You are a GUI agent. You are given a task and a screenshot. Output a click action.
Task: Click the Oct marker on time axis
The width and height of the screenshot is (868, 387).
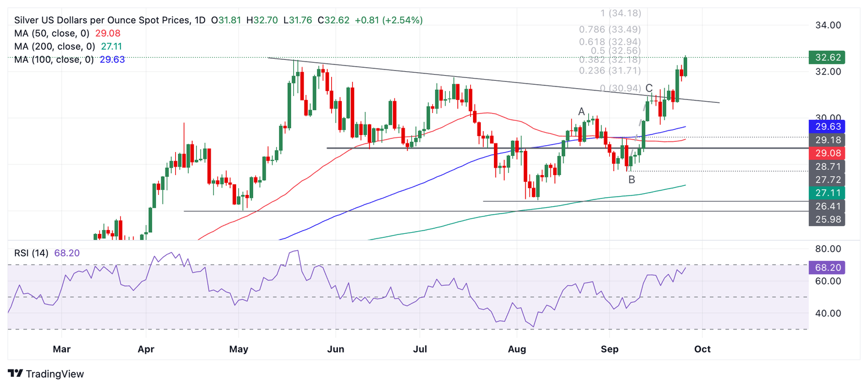702,349
